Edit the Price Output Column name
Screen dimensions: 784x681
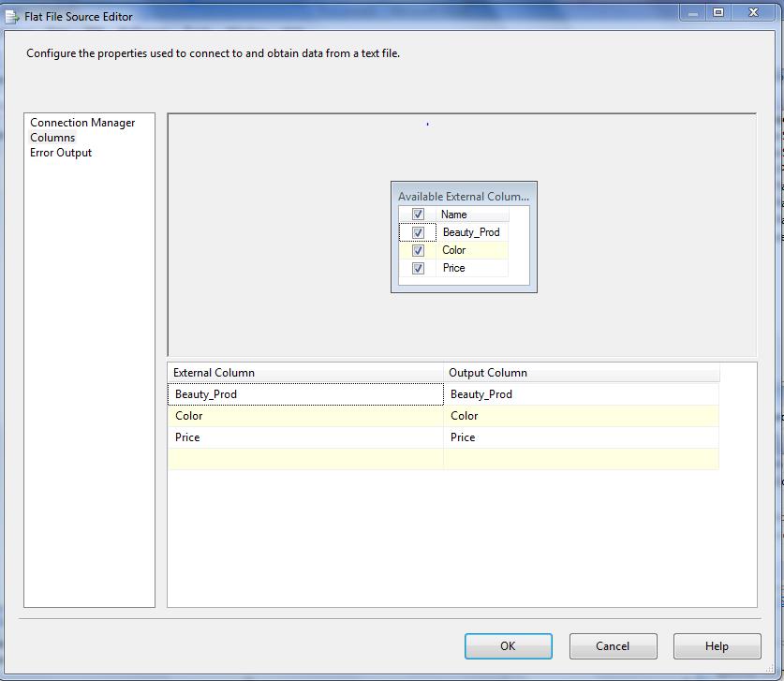click(581, 437)
